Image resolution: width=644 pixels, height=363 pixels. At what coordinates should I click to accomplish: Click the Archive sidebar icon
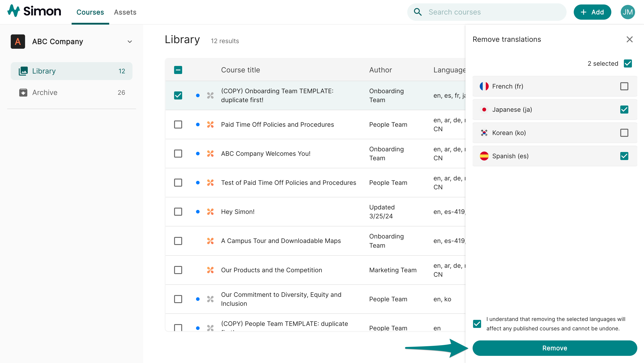[23, 92]
